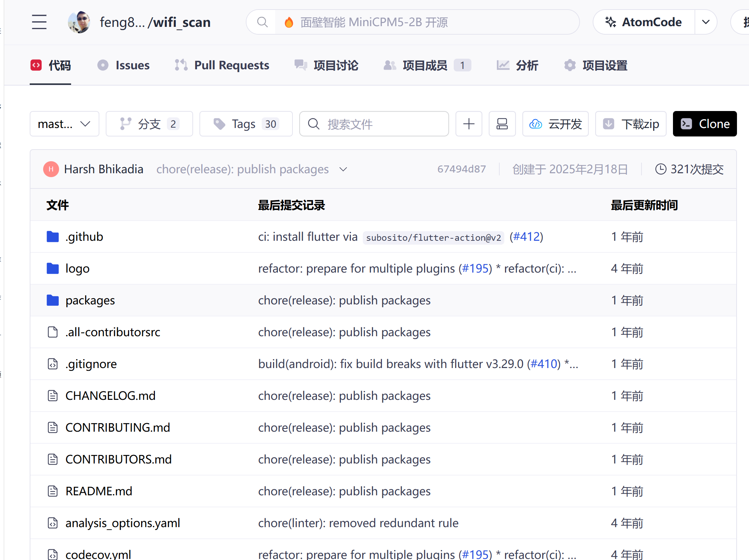Open the packages folder
Screen dimensions: 749x560
click(x=90, y=300)
